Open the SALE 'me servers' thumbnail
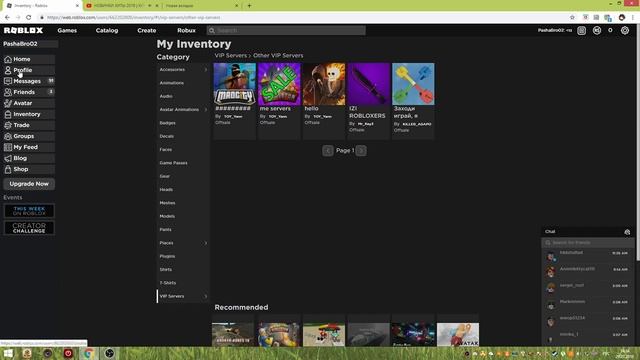Image resolution: width=640 pixels, height=360 pixels. pyautogui.click(x=279, y=84)
